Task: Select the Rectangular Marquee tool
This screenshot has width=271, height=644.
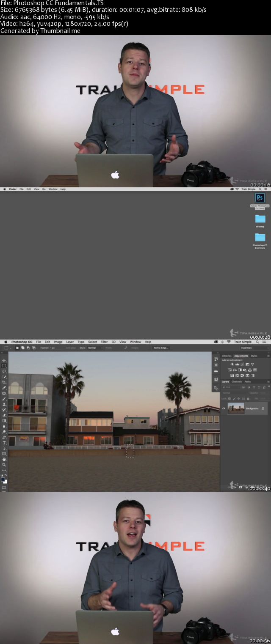Action: click(4, 366)
